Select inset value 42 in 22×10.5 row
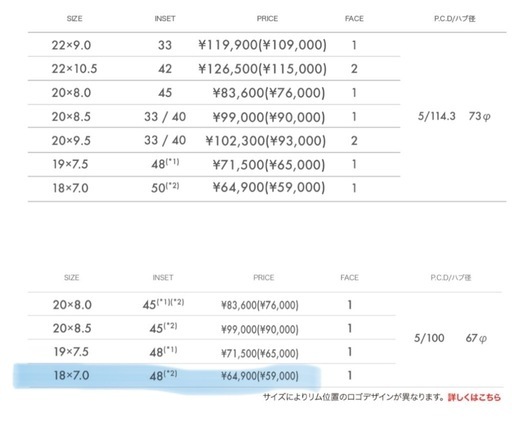Screen dimensions: 512x446 coord(165,69)
